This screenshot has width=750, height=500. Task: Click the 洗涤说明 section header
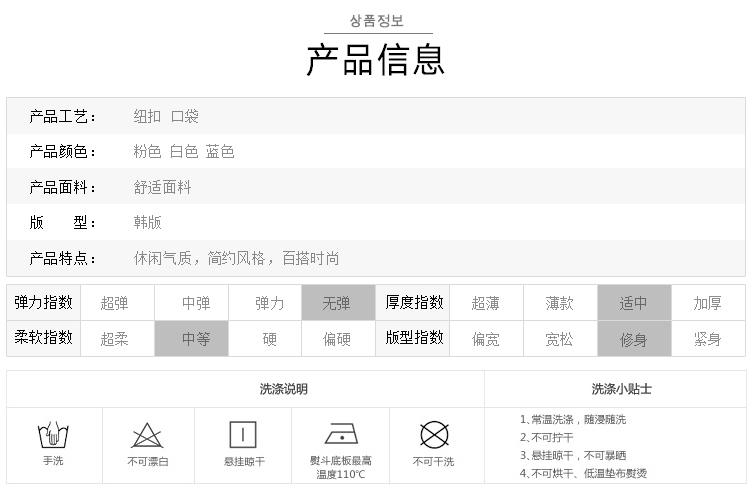coord(284,389)
